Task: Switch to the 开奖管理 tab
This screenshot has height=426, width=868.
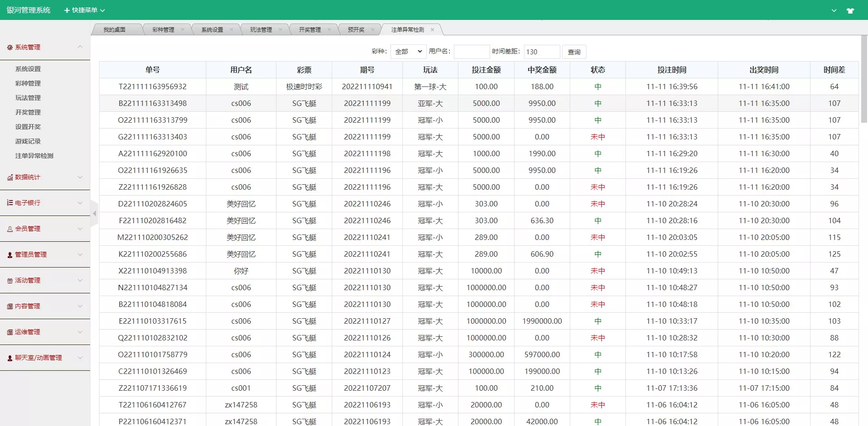Action: (310, 29)
